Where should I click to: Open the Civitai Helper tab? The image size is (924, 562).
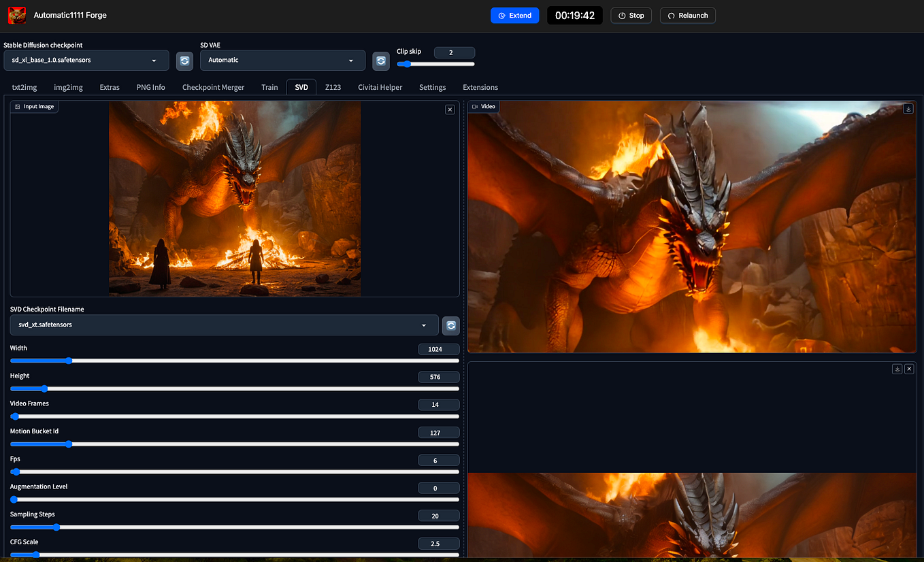click(x=380, y=87)
